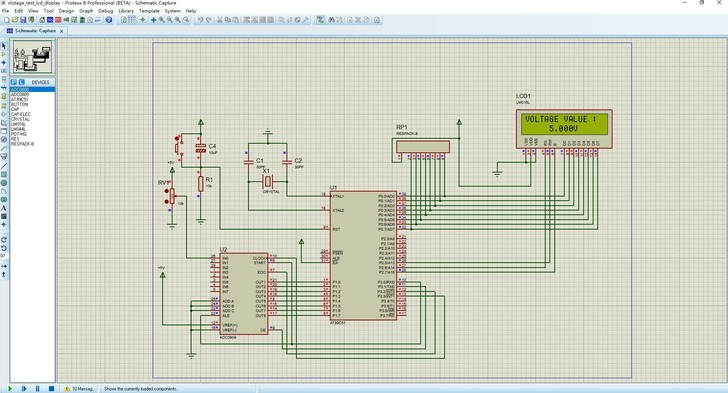The image size is (728, 393).
Task: Start the simulation with Play button
Action: pos(10,388)
